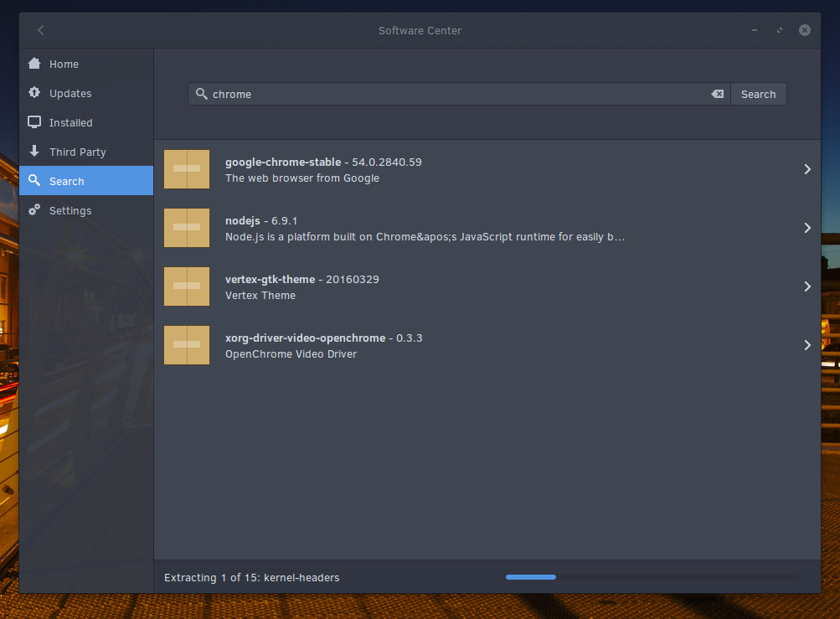Select the nodejs - 6.9.1 title

(261, 221)
